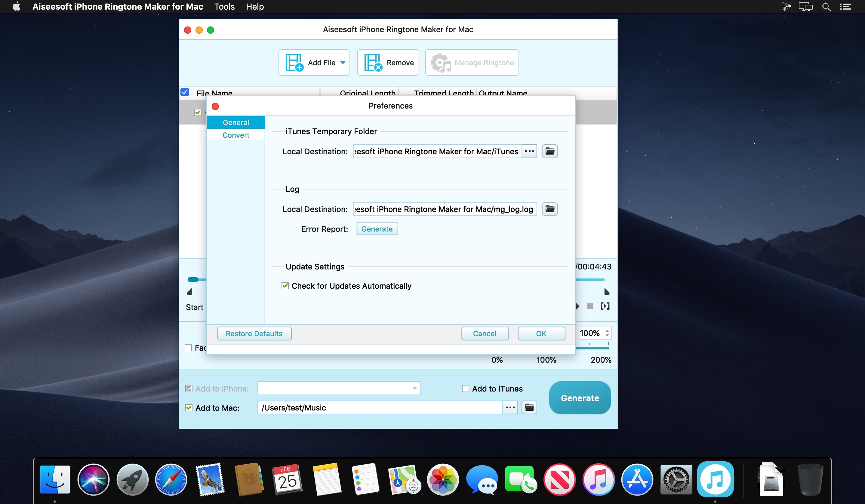865x504 pixels.
Task: Toggle the Add to Mac checkbox
Action: tap(189, 407)
